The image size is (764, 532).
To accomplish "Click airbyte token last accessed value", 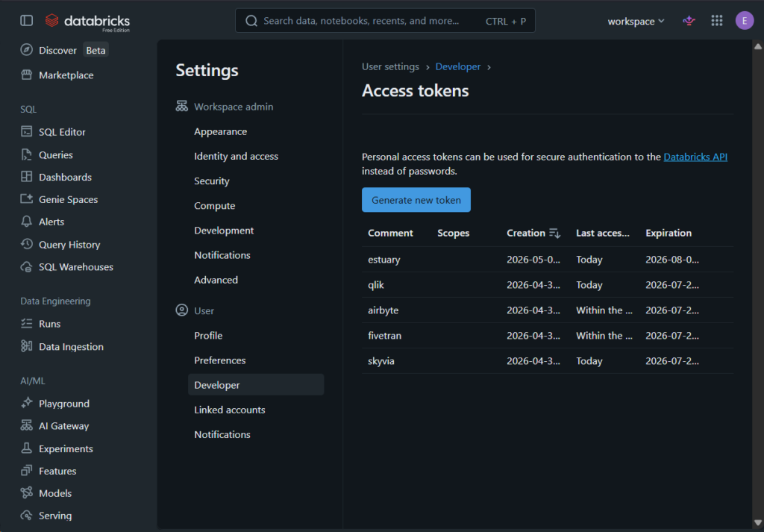I will [x=604, y=310].
